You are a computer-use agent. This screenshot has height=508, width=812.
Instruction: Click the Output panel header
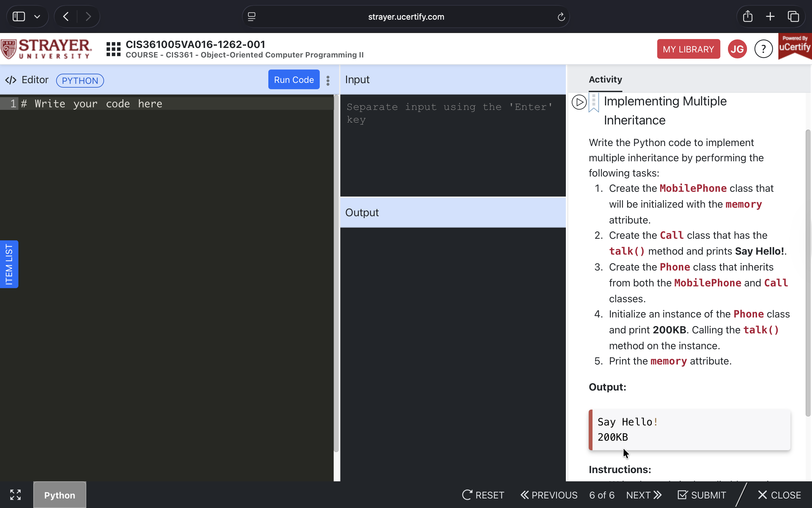[453, 212]
